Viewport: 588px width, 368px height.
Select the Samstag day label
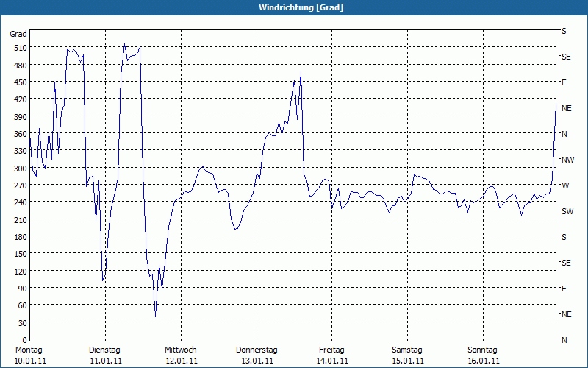(407, 350)
